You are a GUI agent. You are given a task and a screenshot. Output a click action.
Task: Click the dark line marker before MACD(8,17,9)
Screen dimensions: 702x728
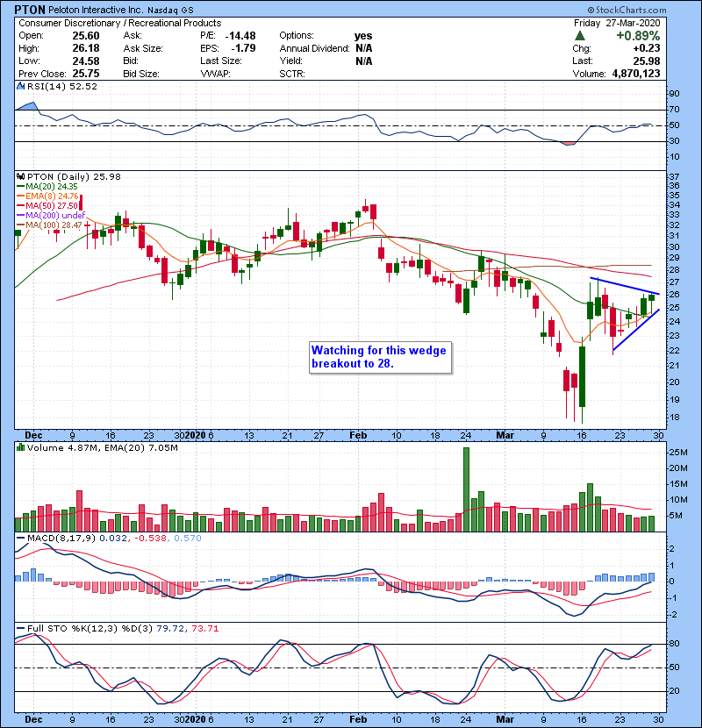click(x=20, y=539)
